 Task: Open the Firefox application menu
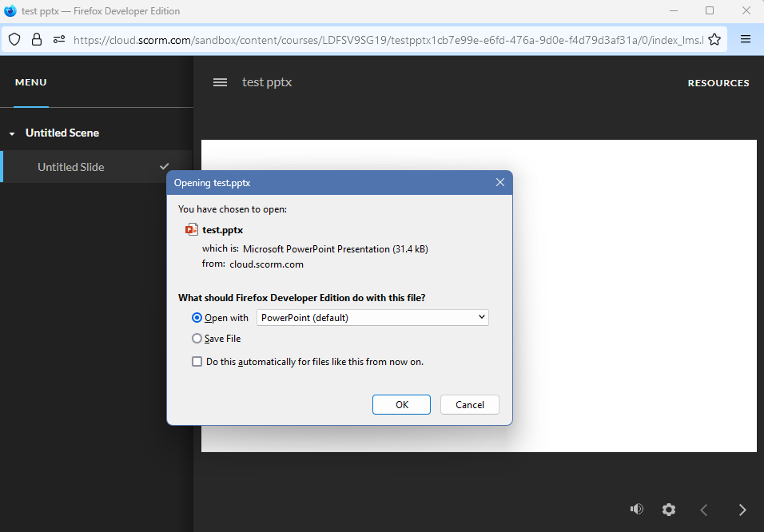746,39
